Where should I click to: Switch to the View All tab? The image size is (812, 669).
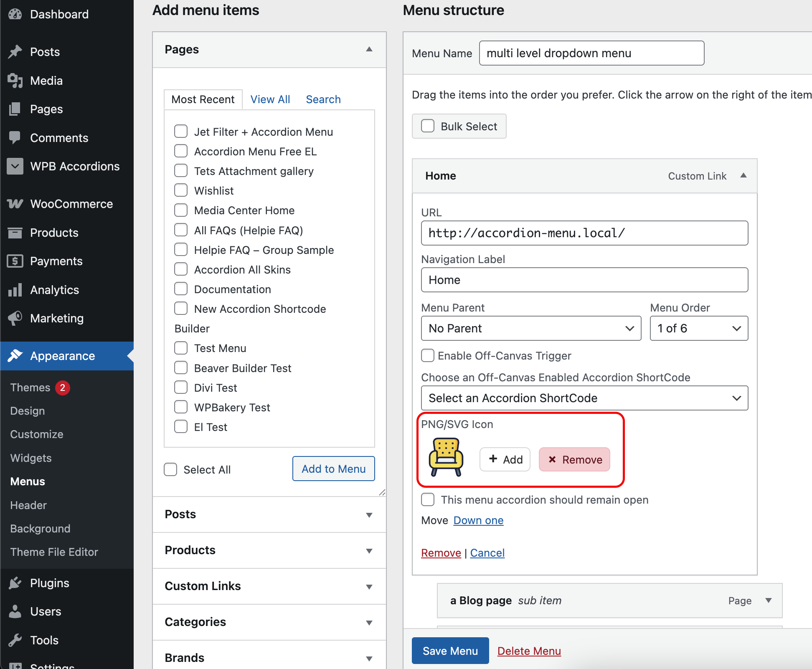tap(270, 99)
